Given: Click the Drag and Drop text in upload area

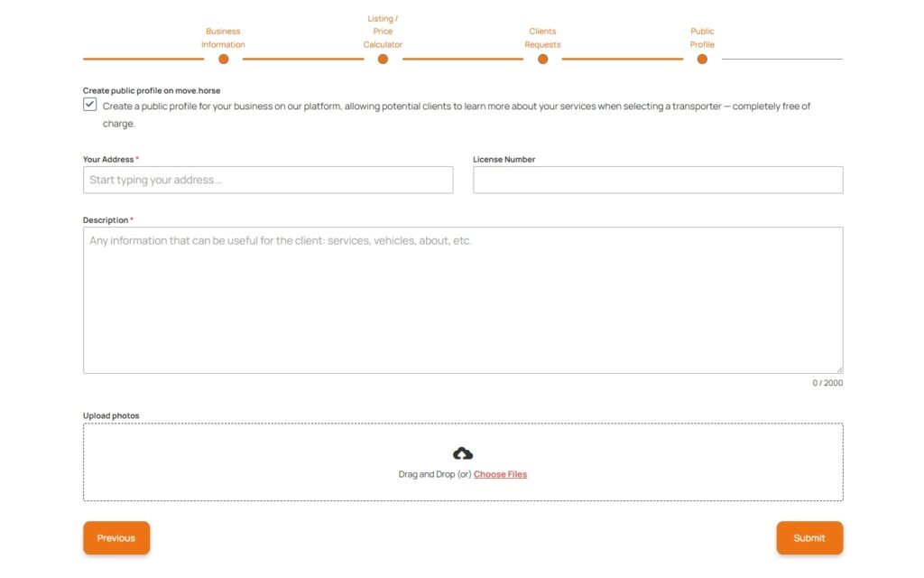Looking at the screenshot, I should [434, 474].
